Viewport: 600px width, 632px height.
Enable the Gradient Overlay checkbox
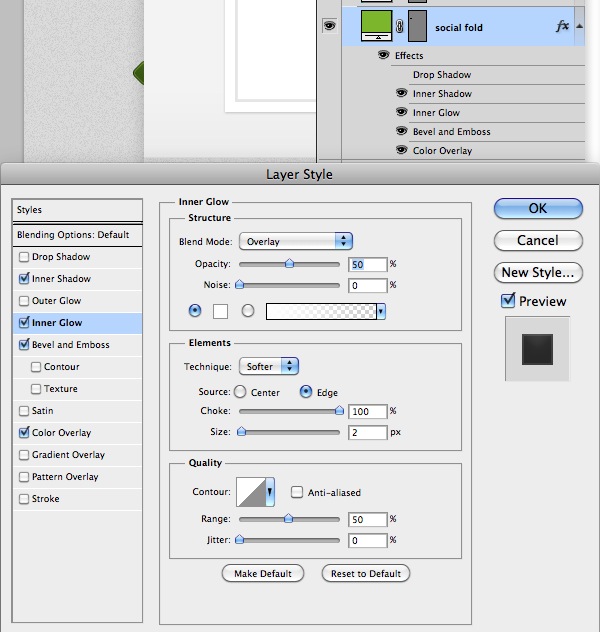[24, 455]
